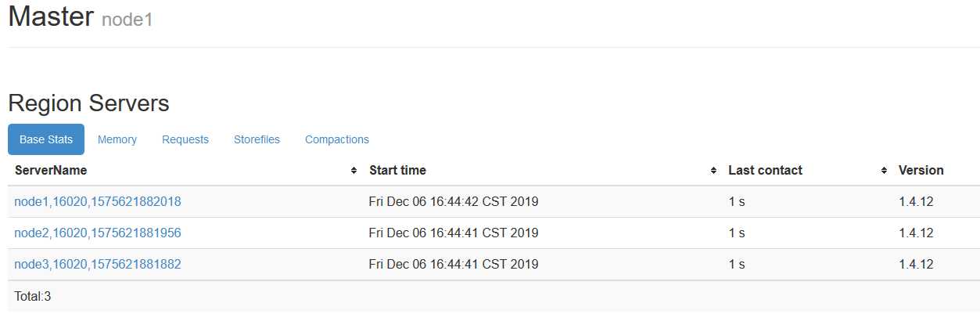The image size is (980, 314).
Task: View the Compactions tab
Action: tap(337, 139)
